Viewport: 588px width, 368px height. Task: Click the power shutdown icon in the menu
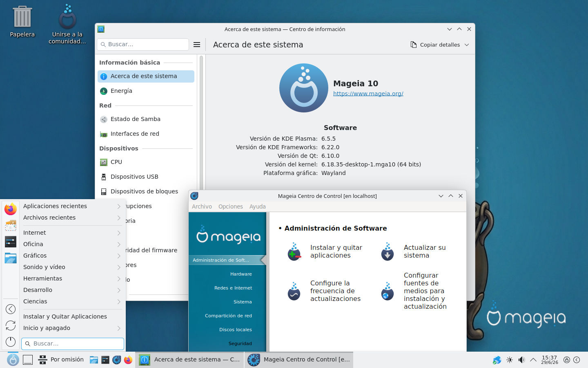click(x=11, y=342)
